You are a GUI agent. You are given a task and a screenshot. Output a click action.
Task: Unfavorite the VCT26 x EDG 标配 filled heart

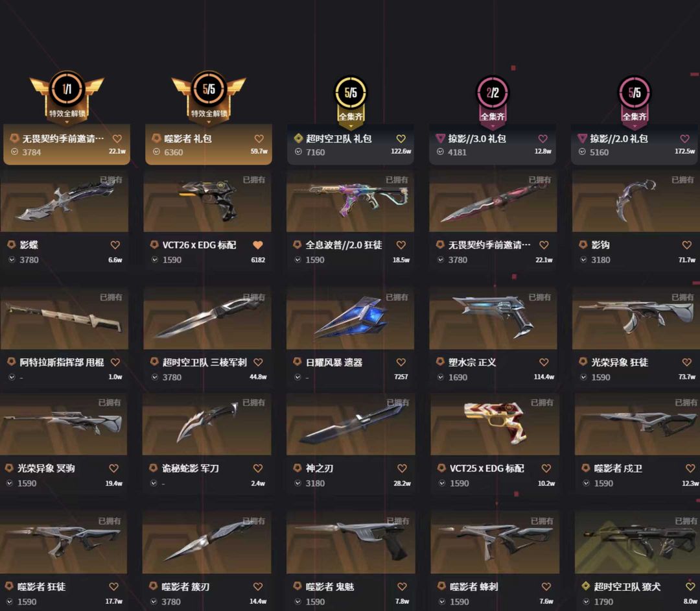258,245
